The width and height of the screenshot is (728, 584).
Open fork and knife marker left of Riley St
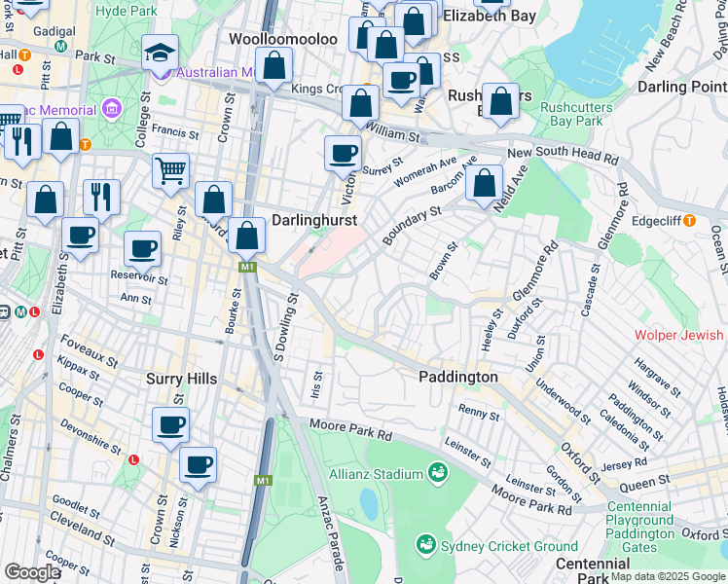pyautogui.click(x=101, y=199)
